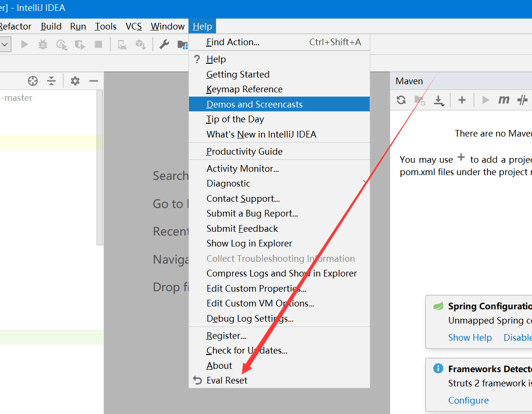Click the Help item with question mark

(x=279, y=59)
